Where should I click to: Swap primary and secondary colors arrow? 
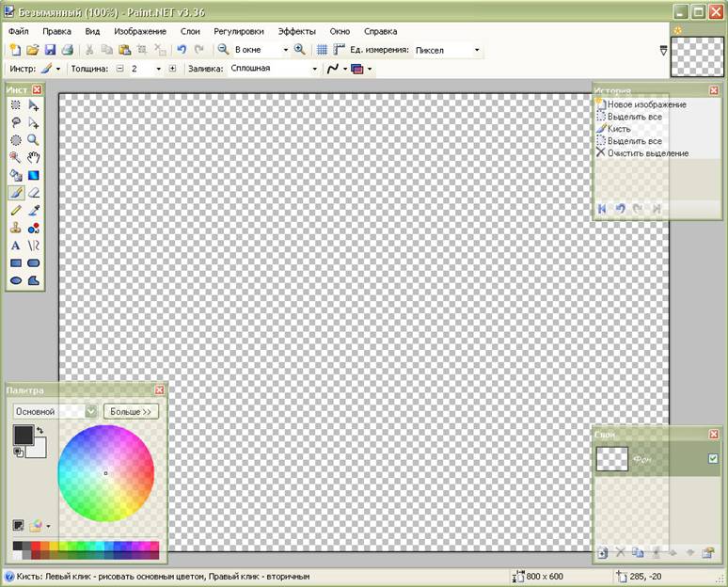tap(40, 431)
